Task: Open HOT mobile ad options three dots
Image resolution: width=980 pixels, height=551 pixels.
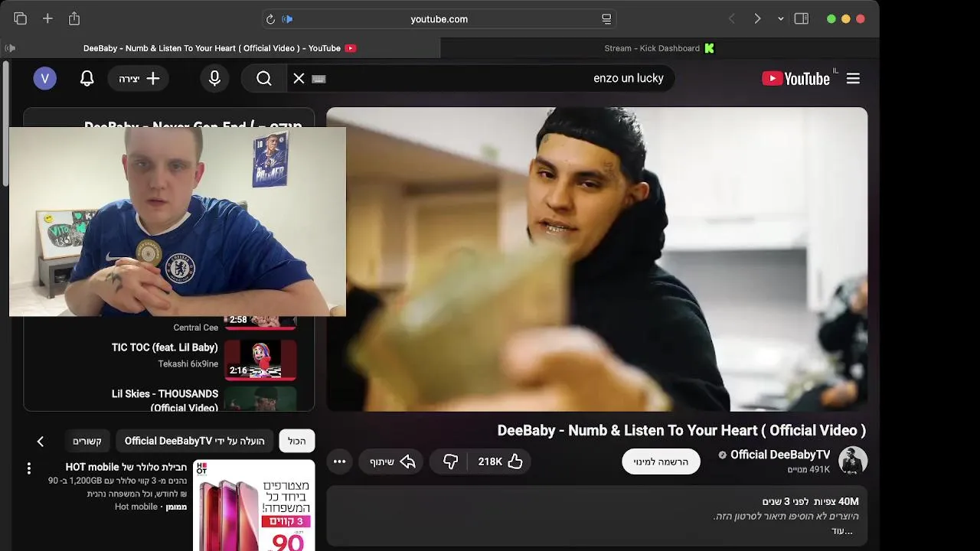Action: click(29, 468)
